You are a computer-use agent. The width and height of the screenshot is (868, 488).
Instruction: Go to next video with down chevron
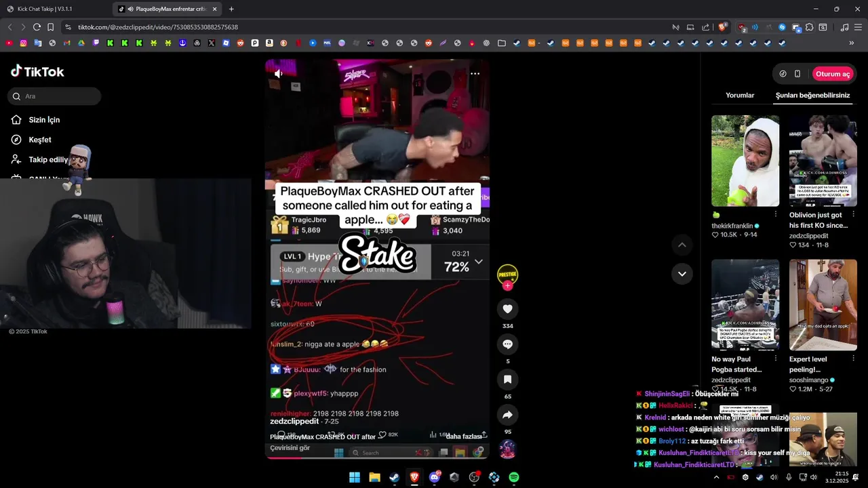point(682,274)
